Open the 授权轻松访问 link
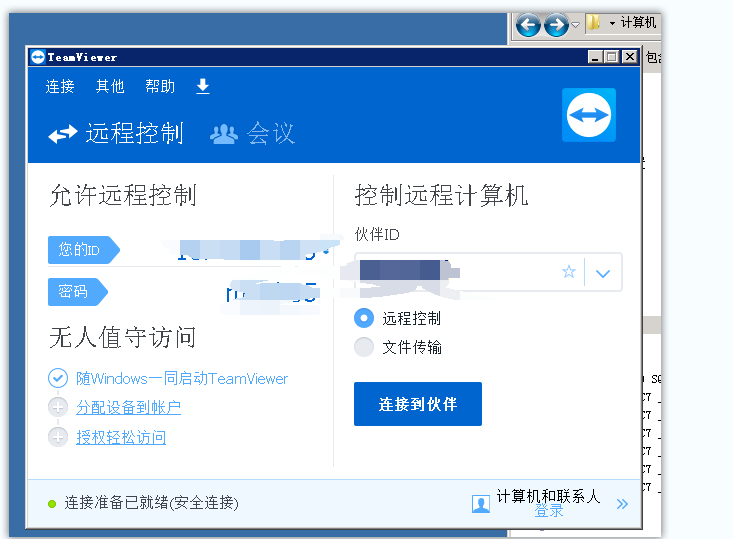This screenshot has height=539, width=733. pos(121,437)
